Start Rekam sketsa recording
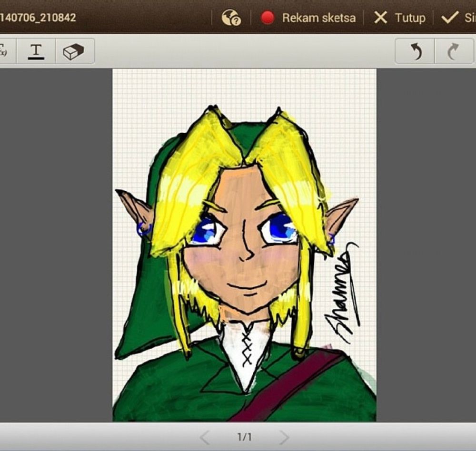The image size is (476, 451). pyautogui.click(x=308, y=18)
